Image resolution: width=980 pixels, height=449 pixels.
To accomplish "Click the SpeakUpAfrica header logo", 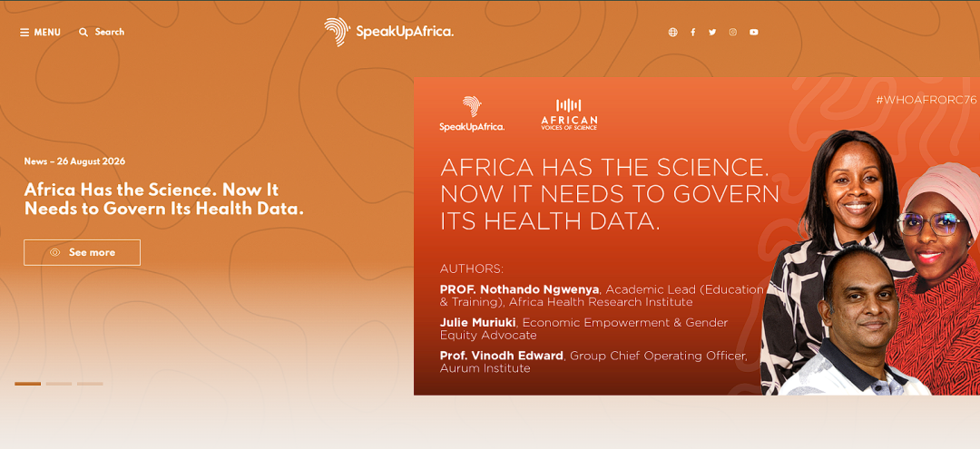I will (388, 32).
